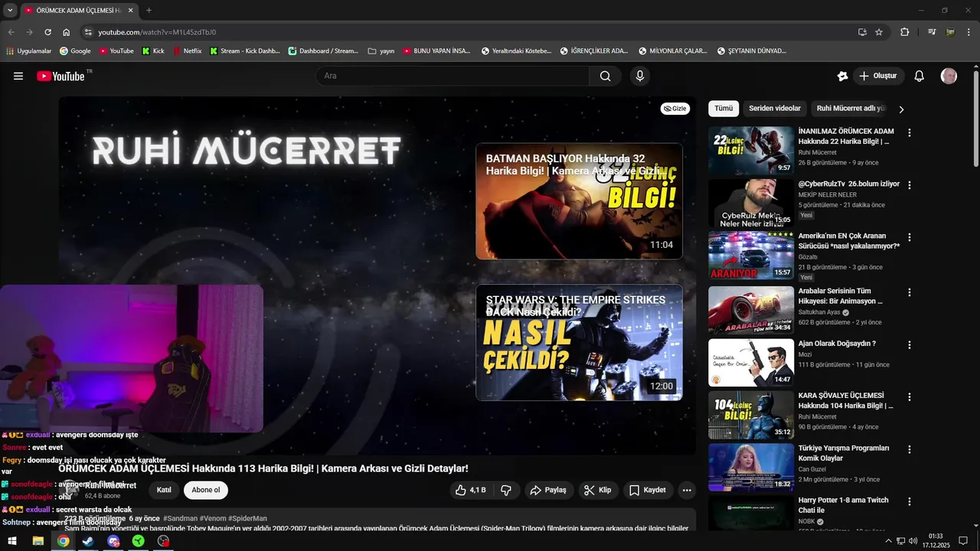980x551 pixels.
Task: Open BATMAN BAŞLIYOR end screen video
Action: tap(579, 201)
